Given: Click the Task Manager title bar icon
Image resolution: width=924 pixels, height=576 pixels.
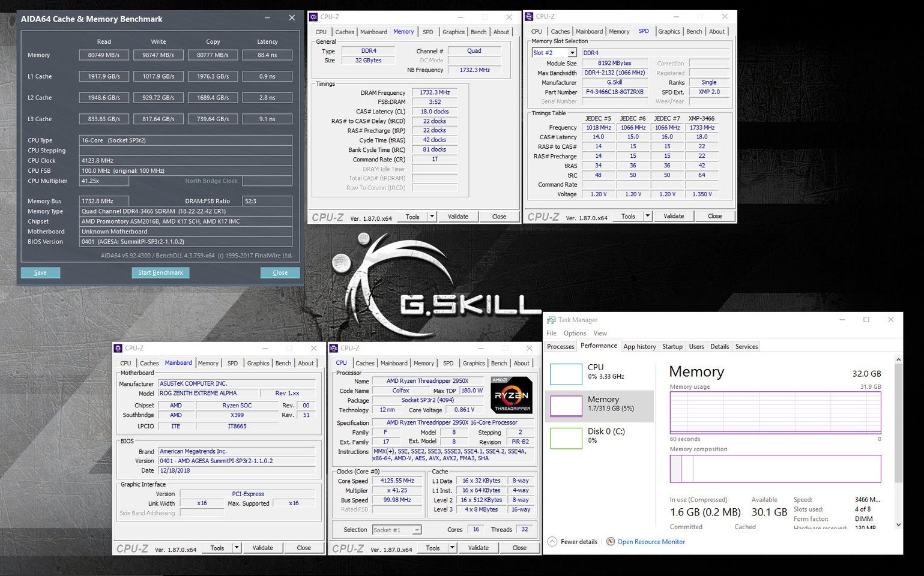Looking at the screenshot, I should [x=551, y=320].
